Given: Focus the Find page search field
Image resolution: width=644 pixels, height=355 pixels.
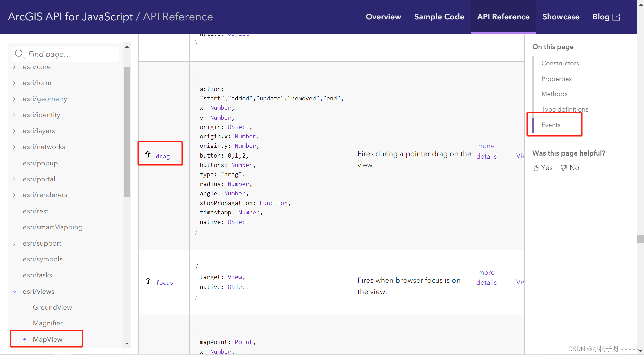Looking at the screenshot, I should tap(66, 54).
